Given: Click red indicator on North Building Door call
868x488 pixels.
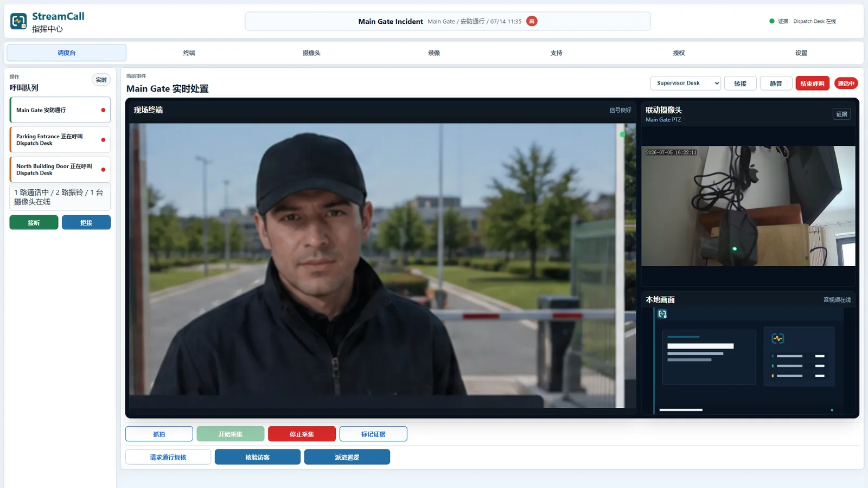Looking at the screenshot, I should pyautogui.click(x=103, y=170).
